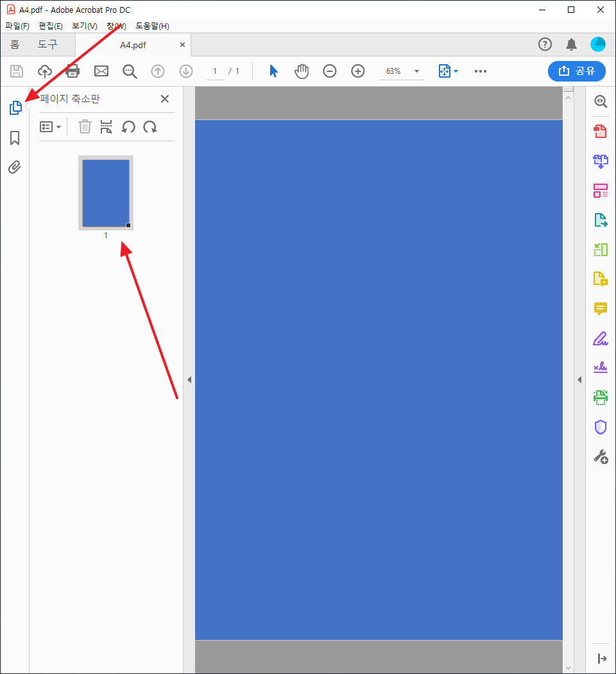
Task: Open the Fill & Sign tool
Action: coord(601,338)
